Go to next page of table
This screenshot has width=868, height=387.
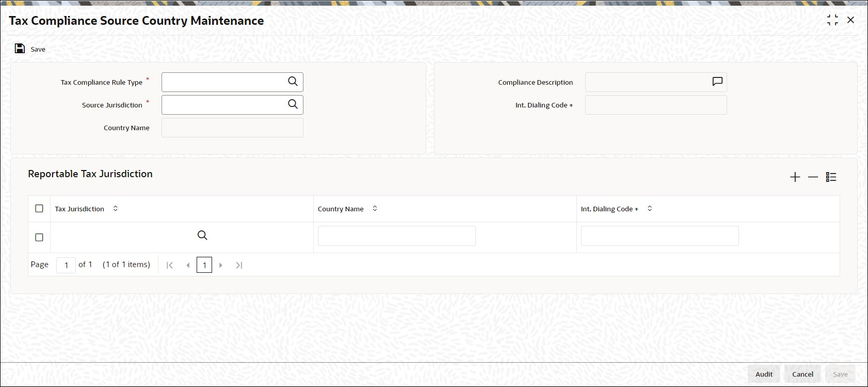(x=221, y=265)
